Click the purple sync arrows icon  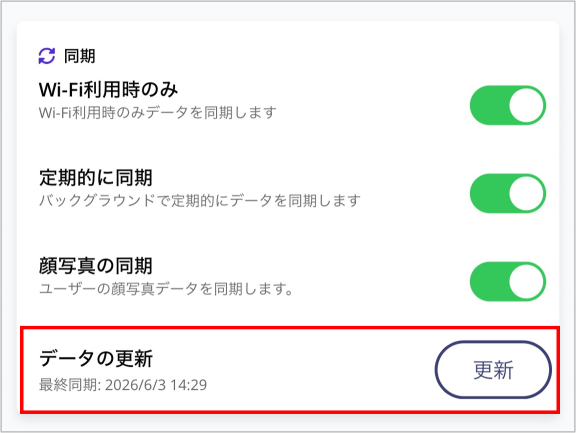(47, 56)
